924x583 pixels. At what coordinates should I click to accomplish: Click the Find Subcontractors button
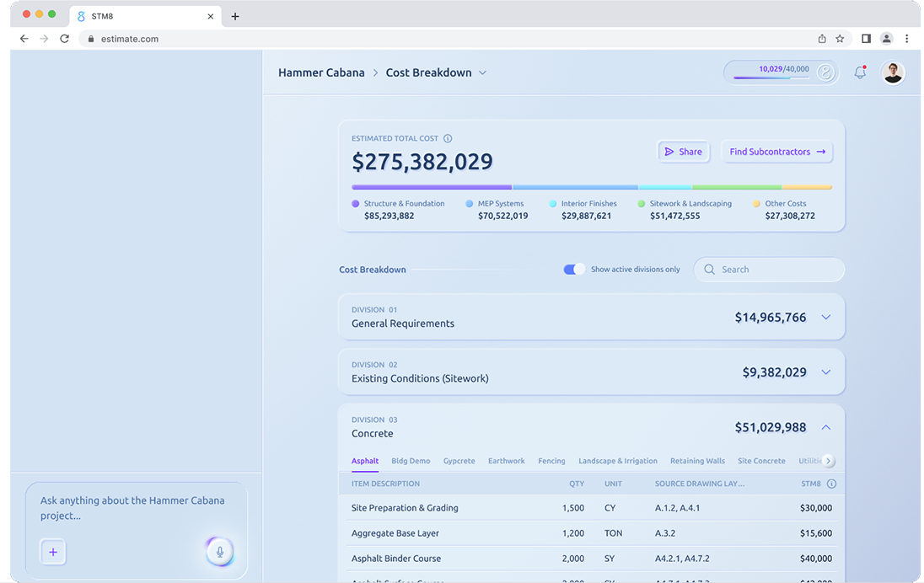point(776,152)
